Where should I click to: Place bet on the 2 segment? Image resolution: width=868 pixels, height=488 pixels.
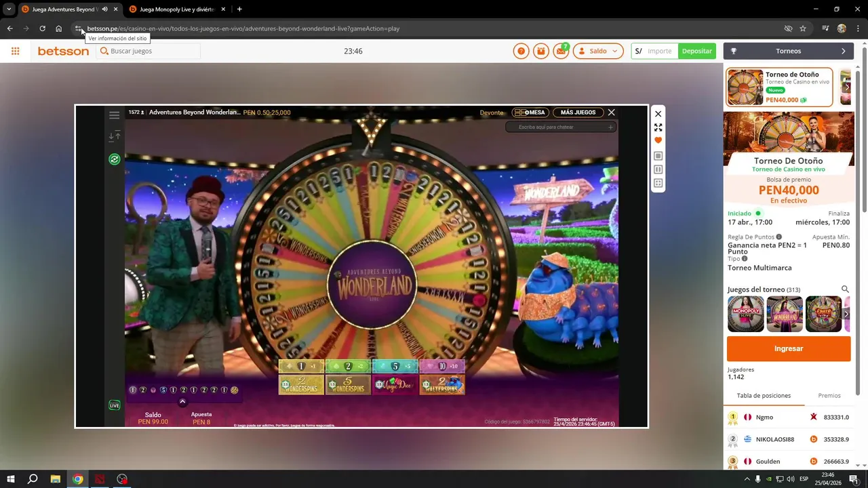348,366
